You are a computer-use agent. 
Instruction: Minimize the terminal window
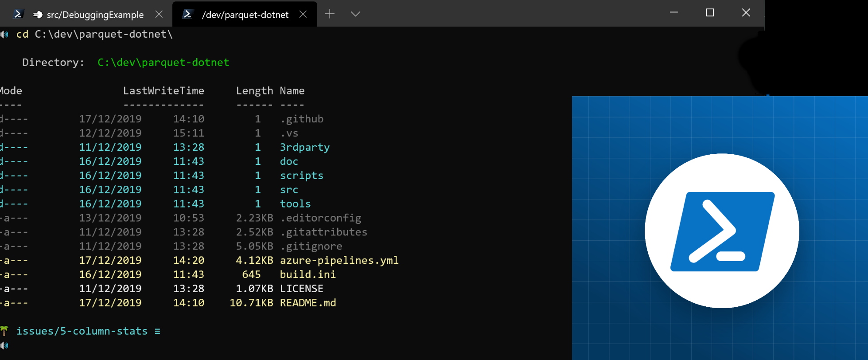pos(674,13)
